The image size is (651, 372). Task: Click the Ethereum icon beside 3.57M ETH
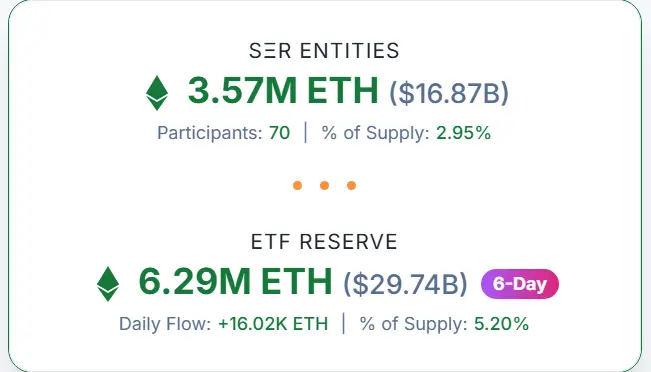(x=157, y=93)
